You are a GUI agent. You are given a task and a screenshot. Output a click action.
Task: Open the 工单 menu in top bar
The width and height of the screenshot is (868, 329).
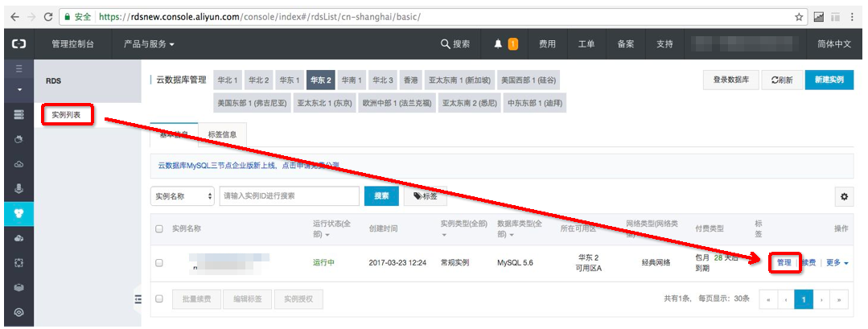pos(586,44)
